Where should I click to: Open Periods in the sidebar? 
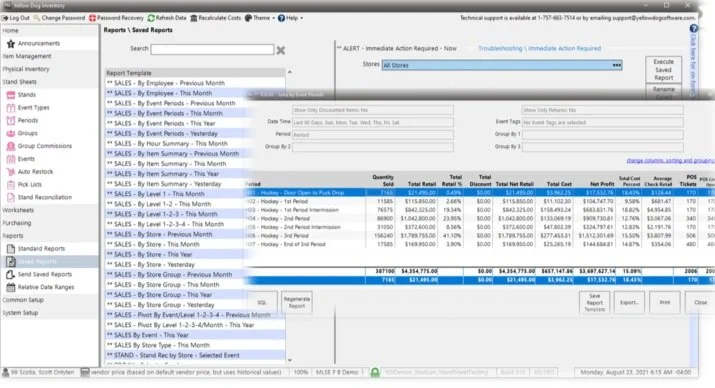pos(28,120)
